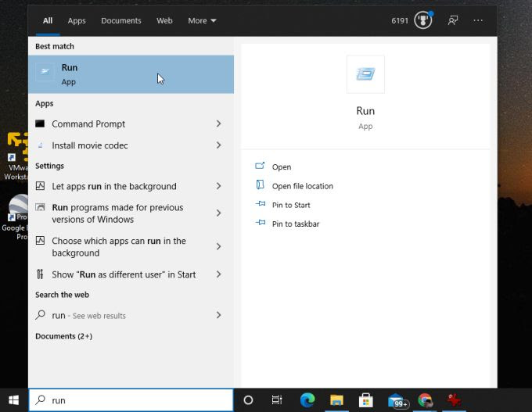Open File Explorer from taskbar
This screenshot has width=532, height=412.
tap(336, 400)
